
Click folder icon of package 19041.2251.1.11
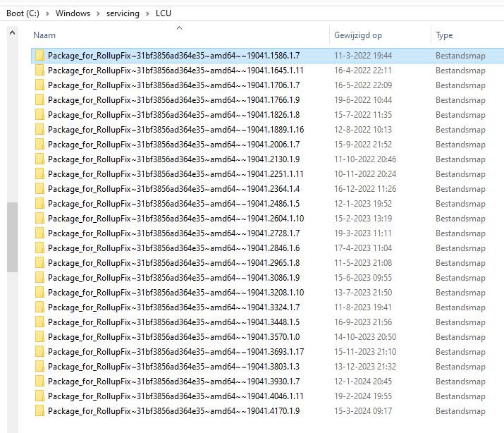click(39, 173)
